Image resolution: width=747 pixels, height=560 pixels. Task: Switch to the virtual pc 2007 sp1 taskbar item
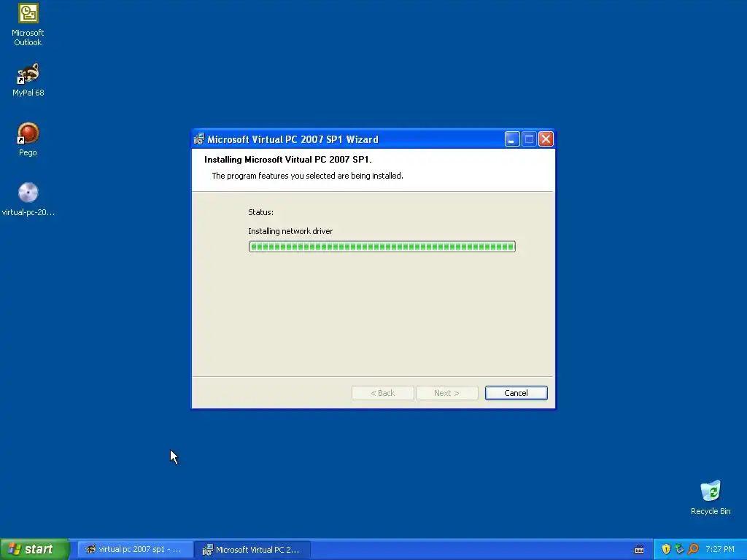point(134,549)
